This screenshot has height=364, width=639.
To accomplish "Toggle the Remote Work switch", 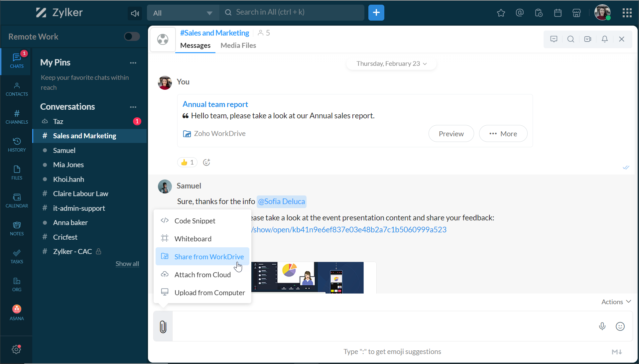I will [132, 37].
